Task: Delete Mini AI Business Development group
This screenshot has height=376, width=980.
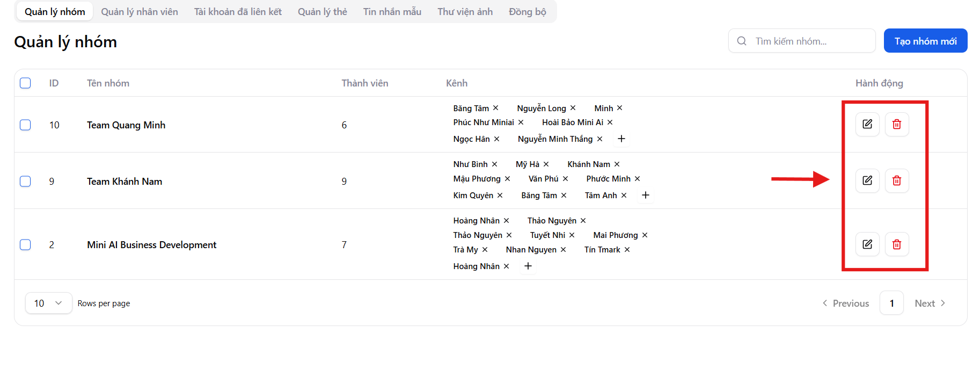Action: [x=896, y=244]
